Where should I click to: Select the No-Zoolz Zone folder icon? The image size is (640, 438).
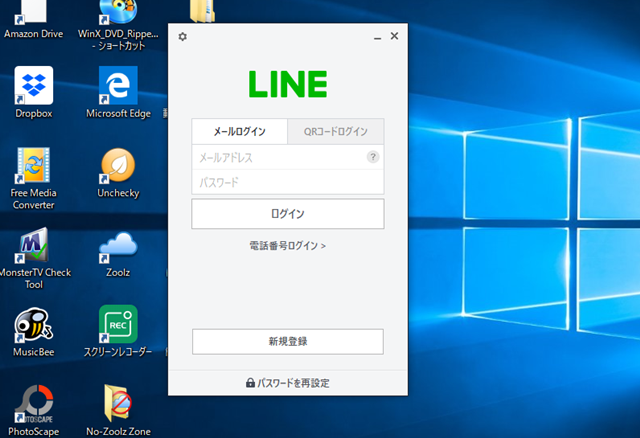coord(118,404)
